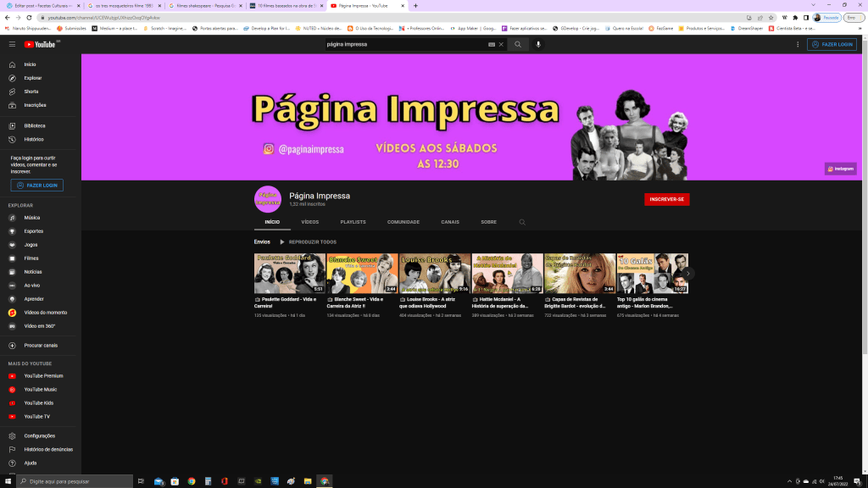Open the on-screen keyboard icon in search box
Viewport: 868px width, 488px height.
pos(492,44)
